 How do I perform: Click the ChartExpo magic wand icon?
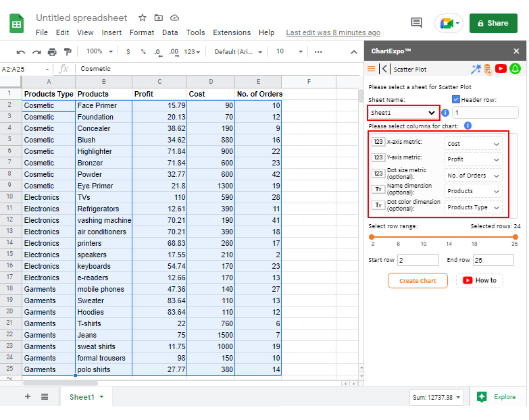coord(476,69)
